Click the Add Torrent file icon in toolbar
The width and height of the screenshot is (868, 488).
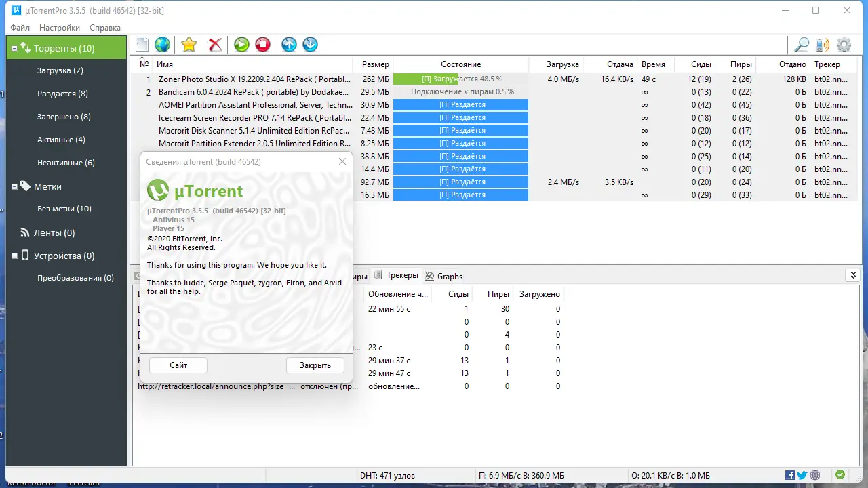pos(141,45)
